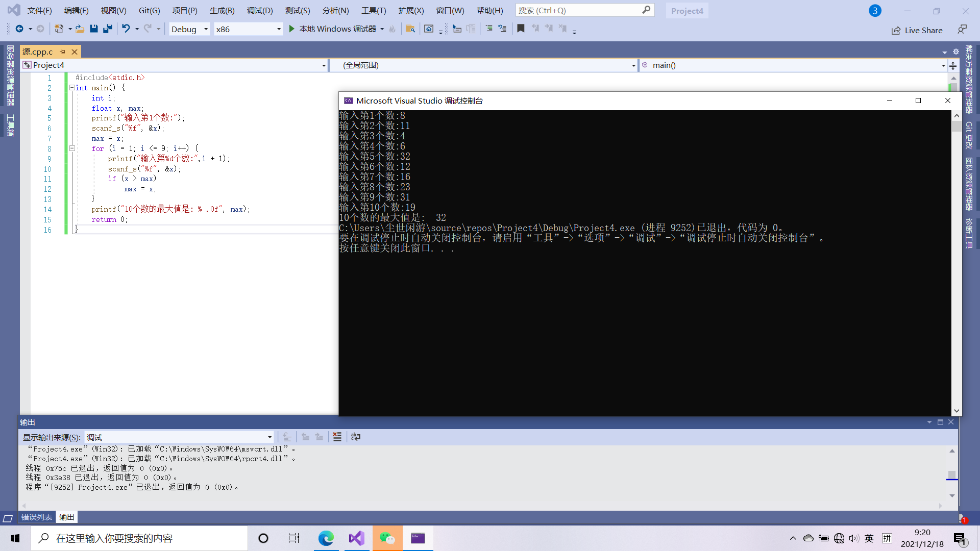This screenshot has height=551, width=980.
Task: Click the Find in Files icon
Action: 410,29
